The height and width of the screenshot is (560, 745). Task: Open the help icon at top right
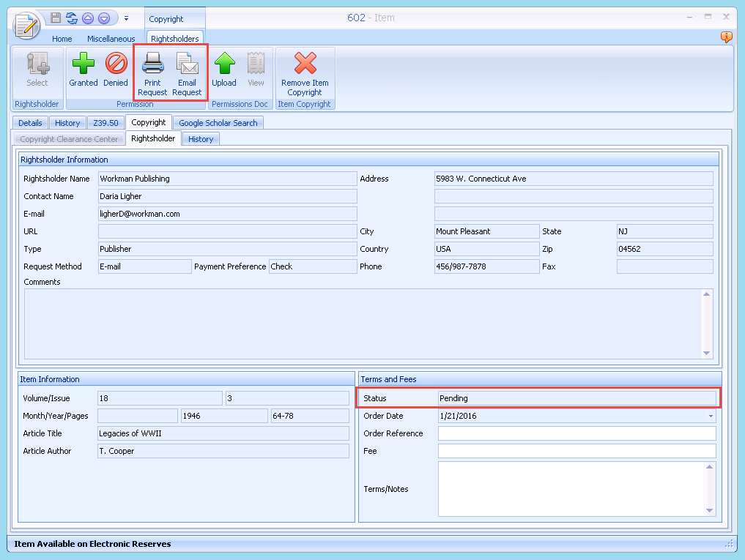[x=726, y=37]
